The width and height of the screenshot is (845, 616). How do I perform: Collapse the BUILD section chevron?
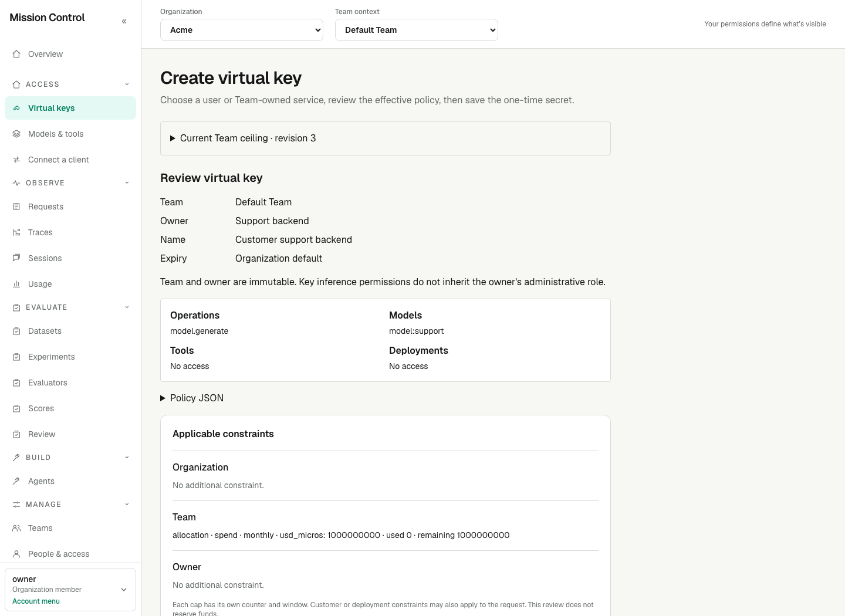tap(127, 458)
